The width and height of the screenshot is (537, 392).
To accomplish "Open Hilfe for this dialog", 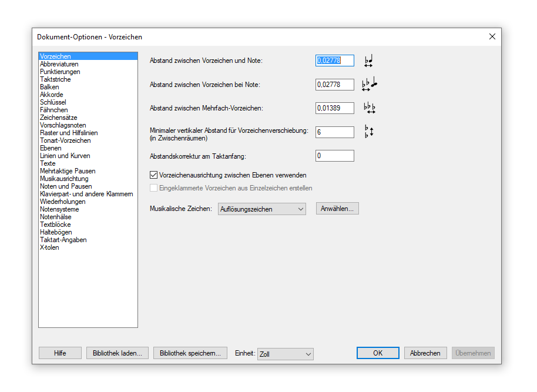I will 60,353.
